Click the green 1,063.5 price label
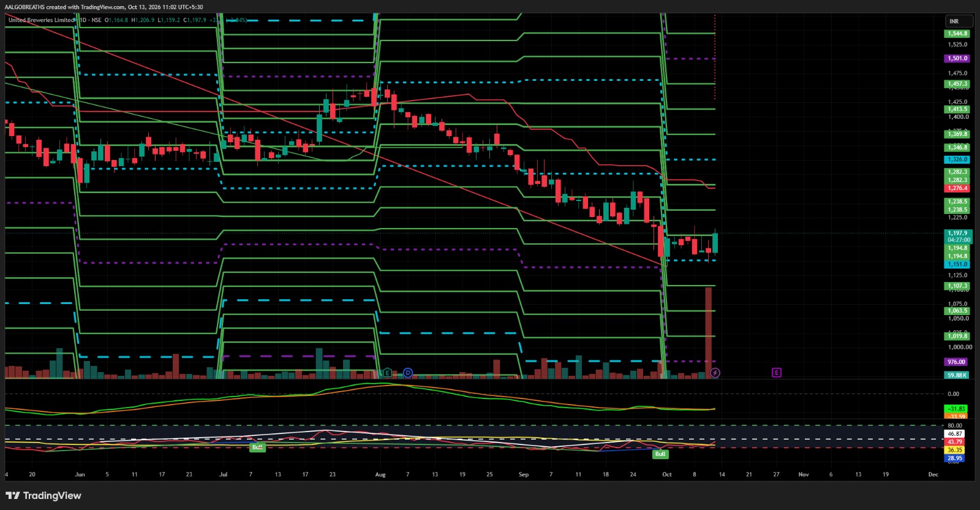Image resolution: width=980 pixels, height=510 pixels. click(x=957, y=311)
